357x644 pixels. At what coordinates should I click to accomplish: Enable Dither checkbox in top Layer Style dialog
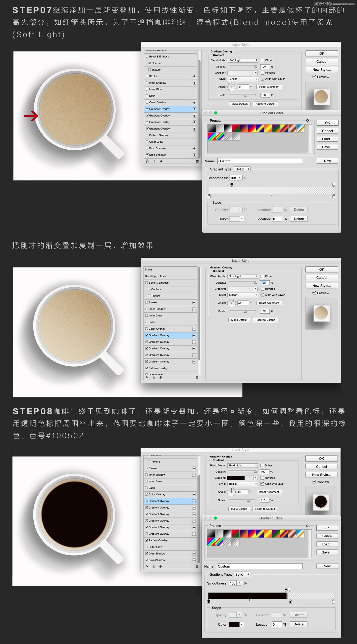263,60
